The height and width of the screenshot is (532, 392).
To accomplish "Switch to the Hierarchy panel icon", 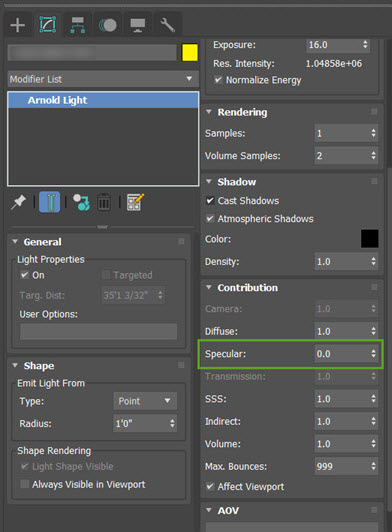I will tap(77, 25).
